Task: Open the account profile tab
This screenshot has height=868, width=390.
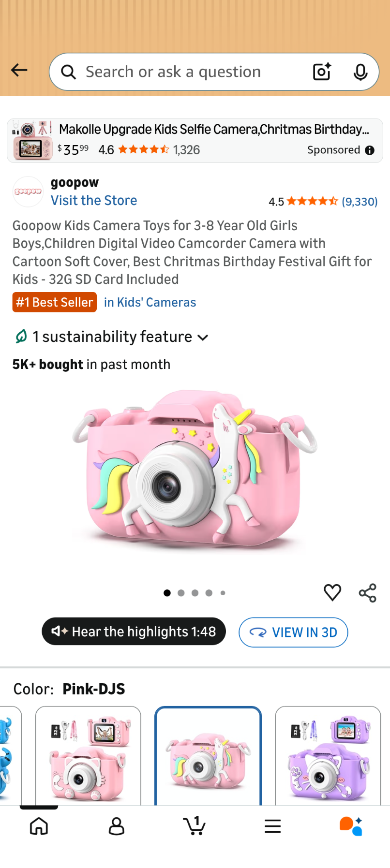Action: (117, 826)
